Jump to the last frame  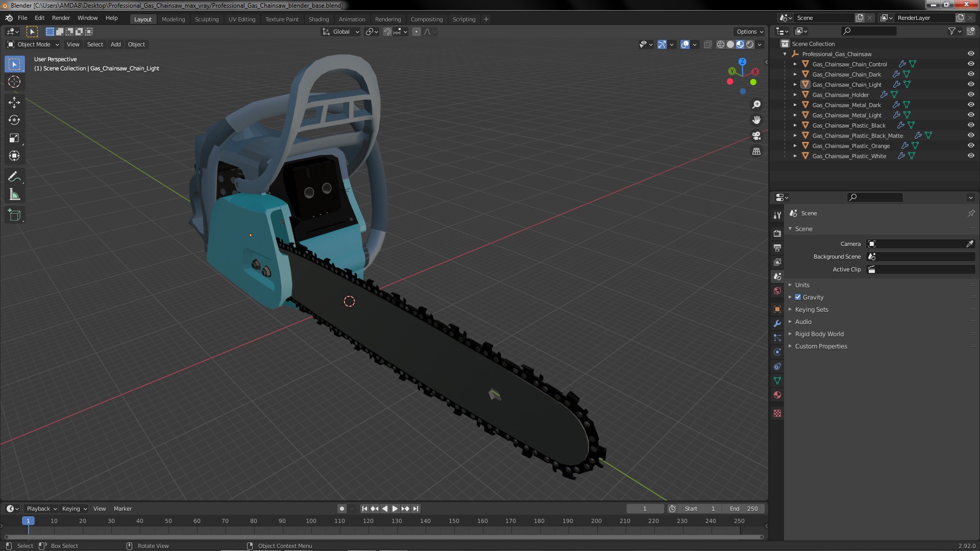pos(415,509)
